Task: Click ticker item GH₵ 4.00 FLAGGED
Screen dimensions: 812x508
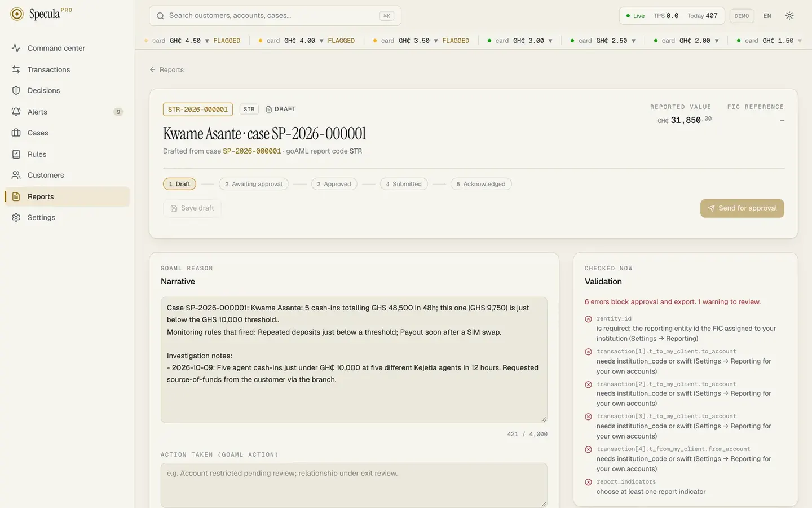Action: point(306,41)
